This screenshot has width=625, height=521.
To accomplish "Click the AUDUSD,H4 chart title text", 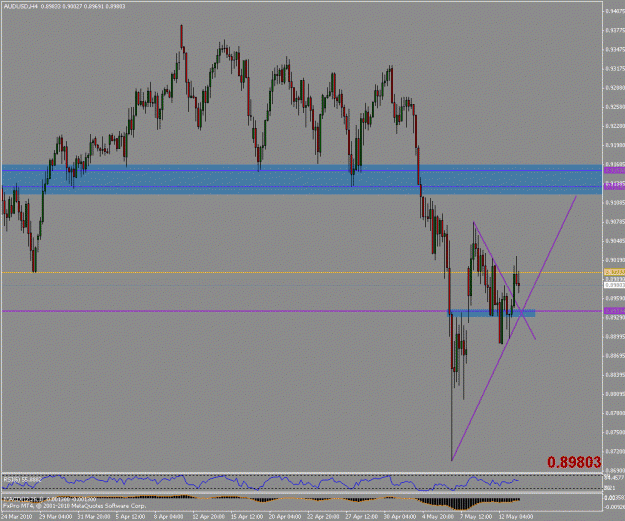I will point(21,6).
